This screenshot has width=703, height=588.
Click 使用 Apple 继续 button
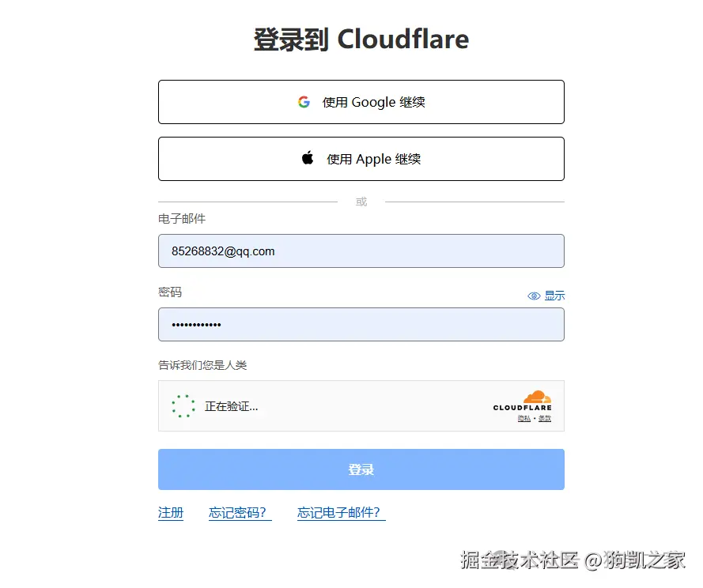tap(361, 158)
